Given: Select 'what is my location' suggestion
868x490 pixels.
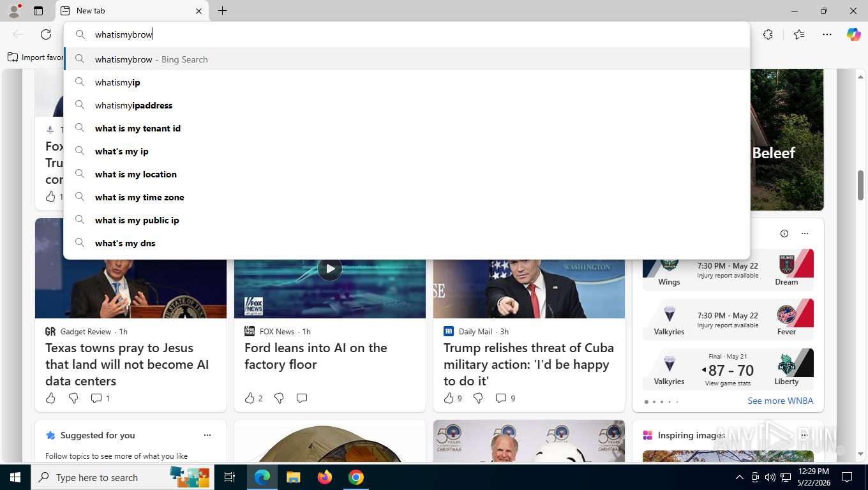Looking at the screenshot, I should [x=407, y=174].
